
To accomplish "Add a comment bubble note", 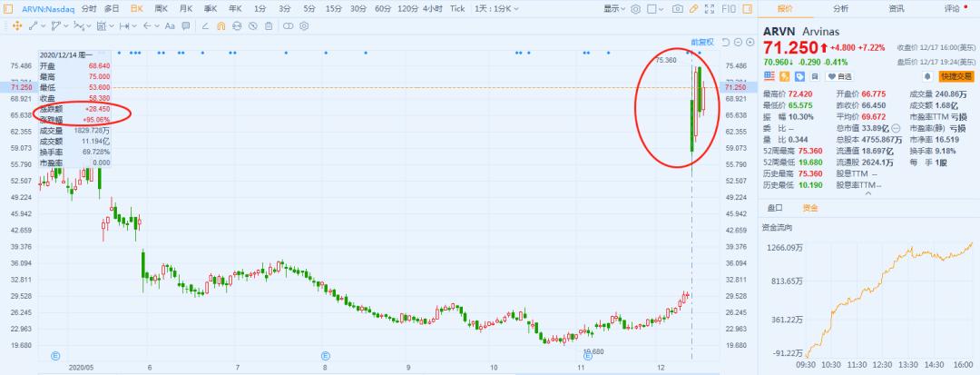I will [x=186, y=25].
